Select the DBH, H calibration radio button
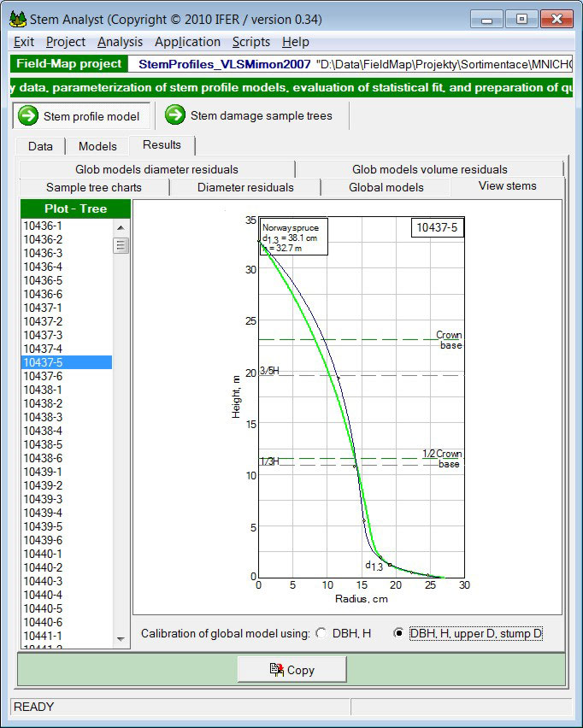 [321, 633]
